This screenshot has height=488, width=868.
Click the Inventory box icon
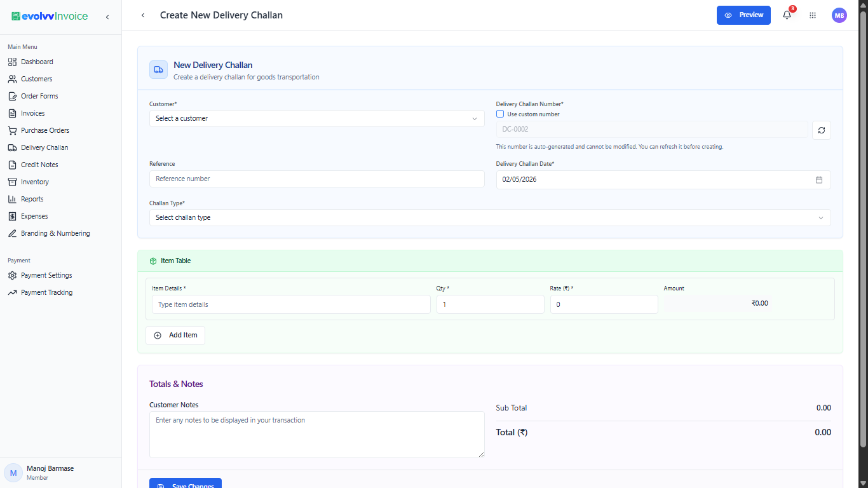[12, 182]
